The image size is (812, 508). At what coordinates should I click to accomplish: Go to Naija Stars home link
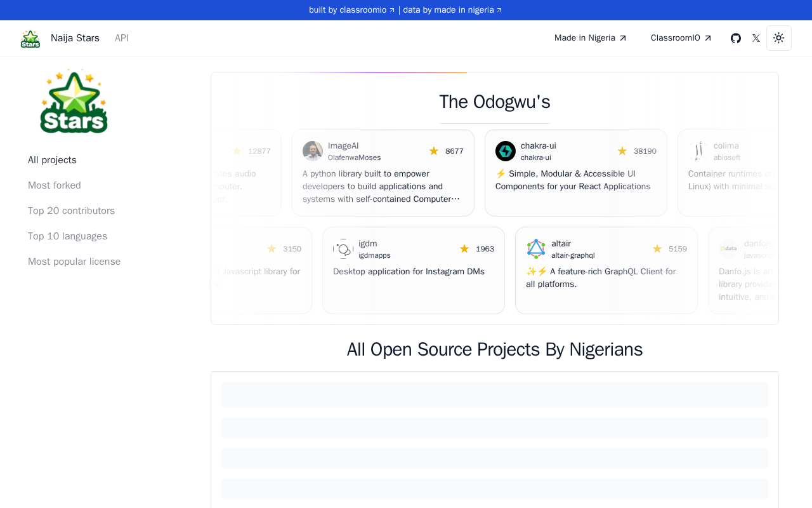75,38
